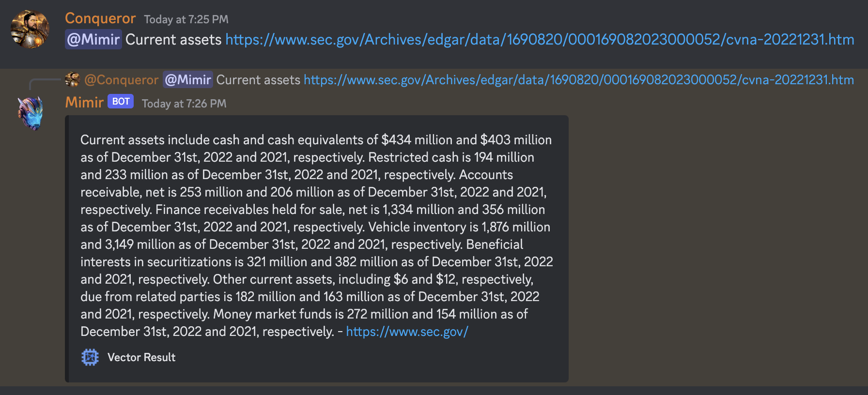Open Conqueror's profile avatar
This screenshot has height=395, width=868.
(x=30, y=29)
